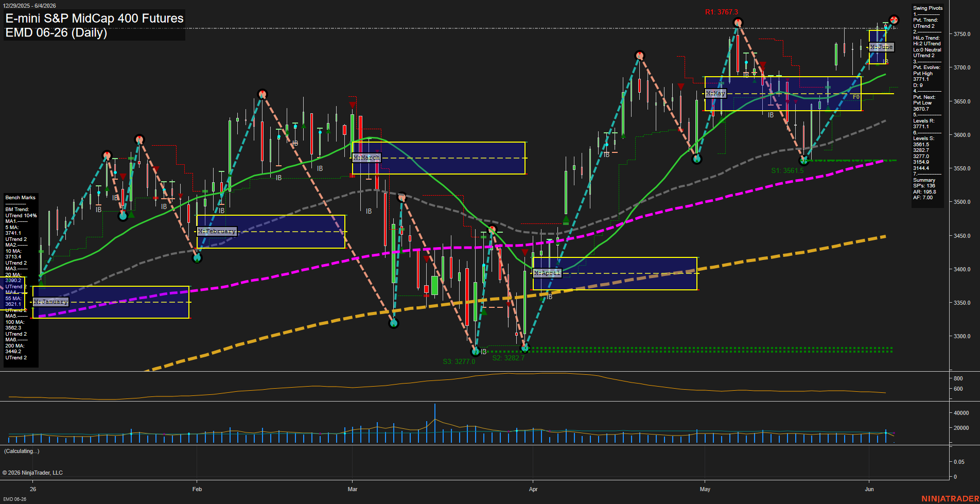980x504 pixels.
Task: Click the M:January monthly range label
Action: [x=51, y=302]
